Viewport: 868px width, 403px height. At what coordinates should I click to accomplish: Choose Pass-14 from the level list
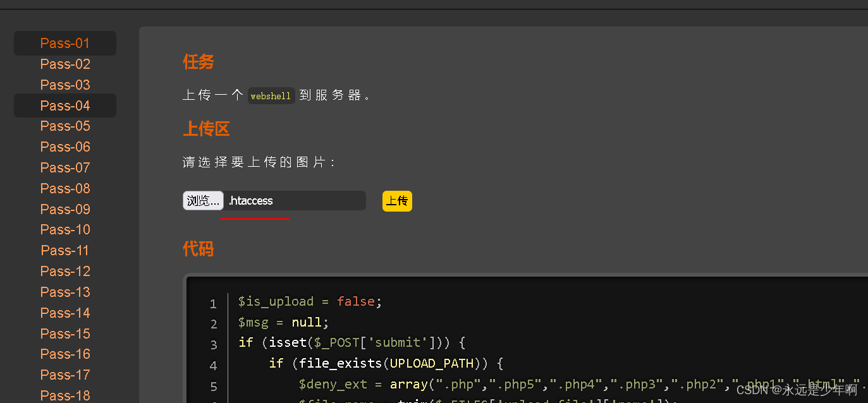(x=65, y=313)
